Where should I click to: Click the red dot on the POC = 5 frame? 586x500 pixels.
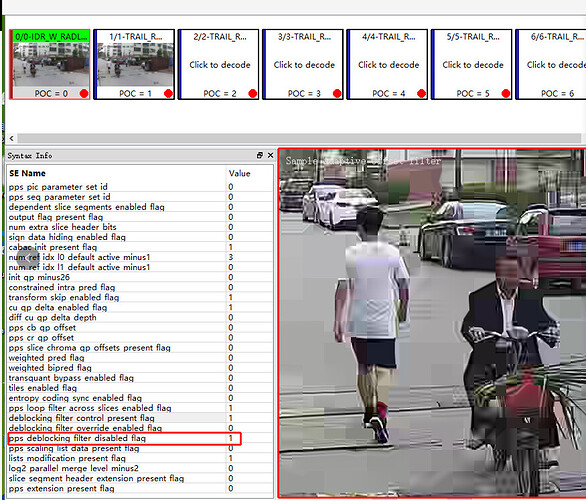pyautogui.click(x=506, y=93)
